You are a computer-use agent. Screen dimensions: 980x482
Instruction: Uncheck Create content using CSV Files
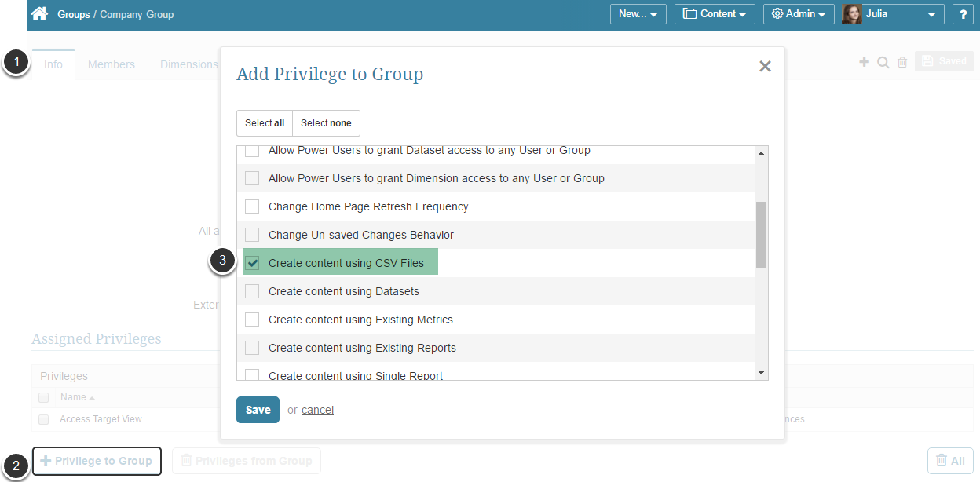(x=252, y=263)
